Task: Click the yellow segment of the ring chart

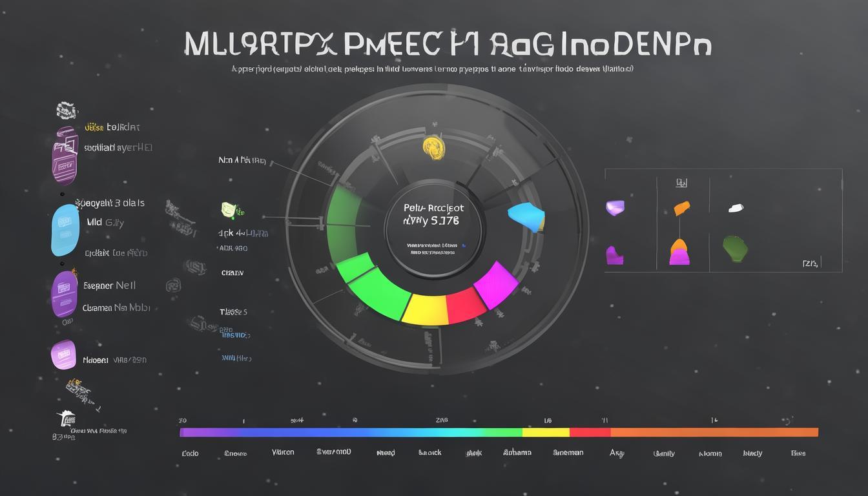Action: click(425, 309)
